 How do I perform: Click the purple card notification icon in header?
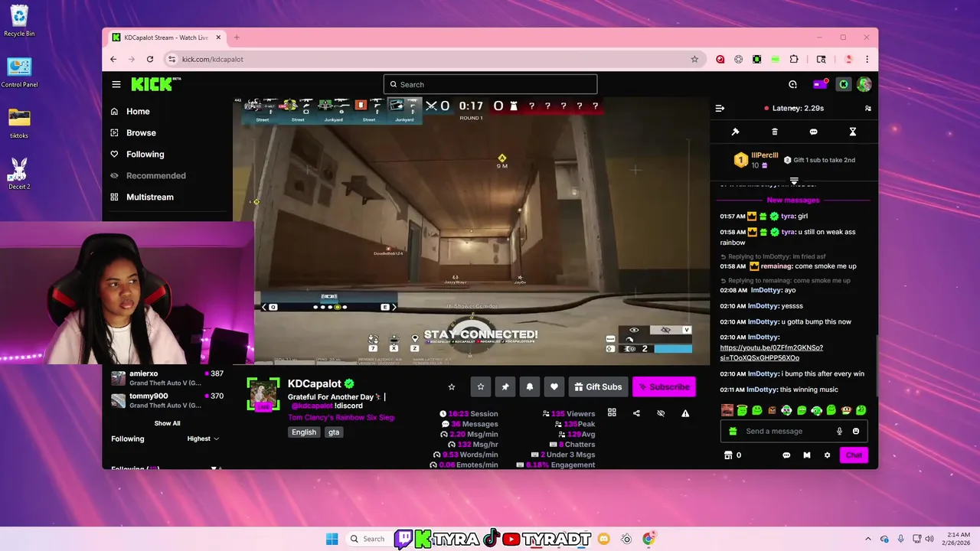tap(820, 84)
